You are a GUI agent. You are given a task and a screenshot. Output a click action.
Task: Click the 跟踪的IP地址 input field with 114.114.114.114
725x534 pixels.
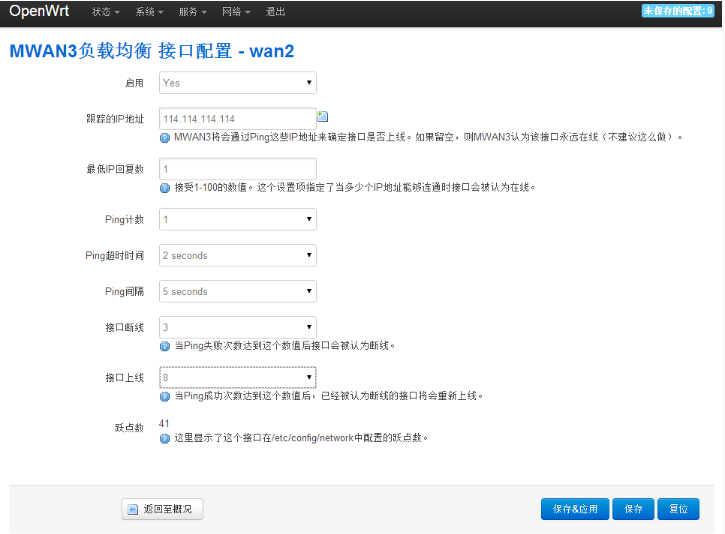click(238, 119)
